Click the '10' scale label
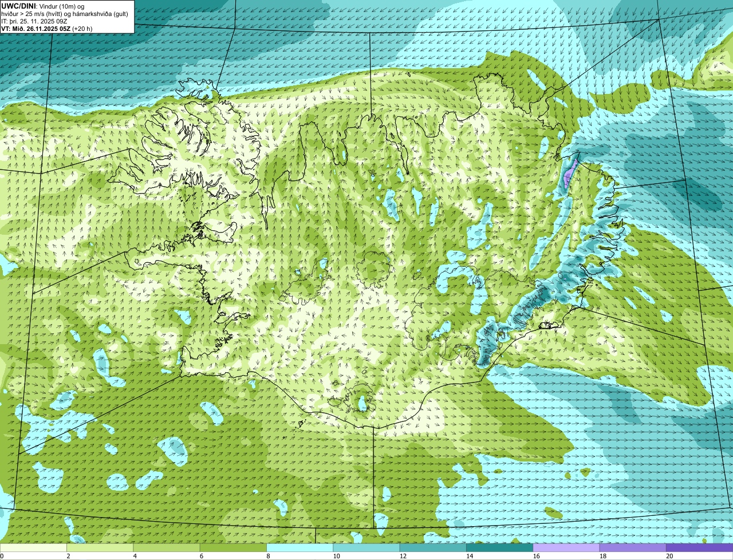 pyautogui.click(x=336, y=556)
